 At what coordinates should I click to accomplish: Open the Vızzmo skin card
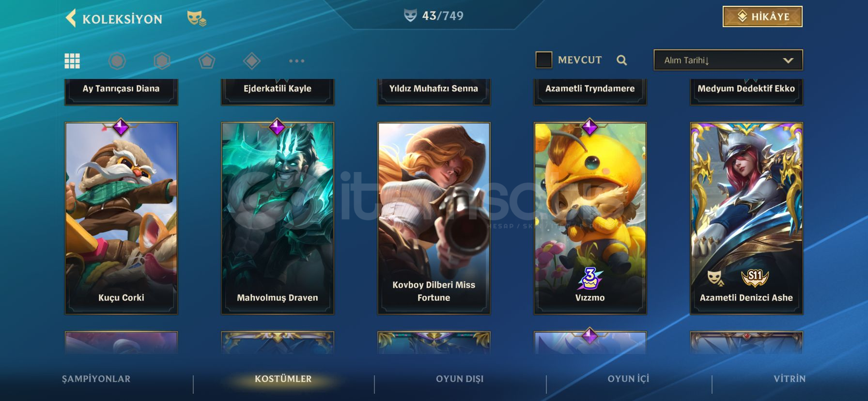coord(590,218)
